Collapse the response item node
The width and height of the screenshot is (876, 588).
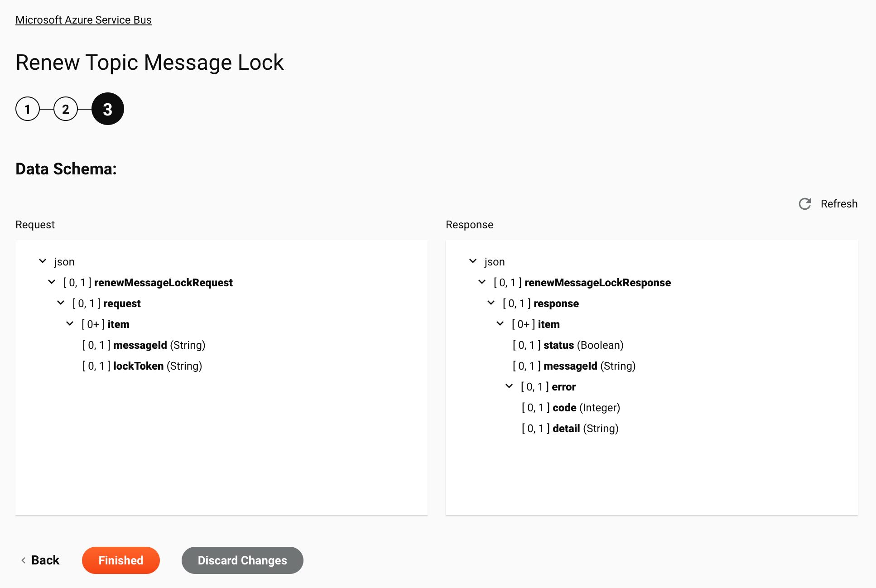coord(500,324)
